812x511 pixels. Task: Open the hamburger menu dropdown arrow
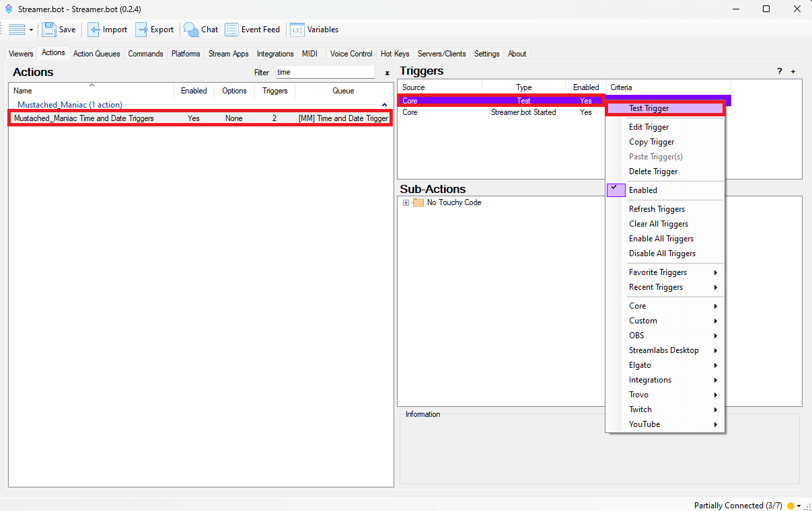coord(31,30)
